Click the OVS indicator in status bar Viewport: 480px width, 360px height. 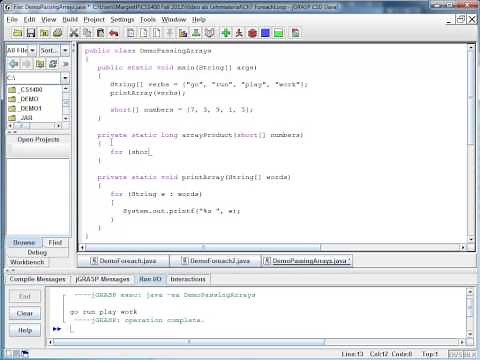click(x=455, y=354)
